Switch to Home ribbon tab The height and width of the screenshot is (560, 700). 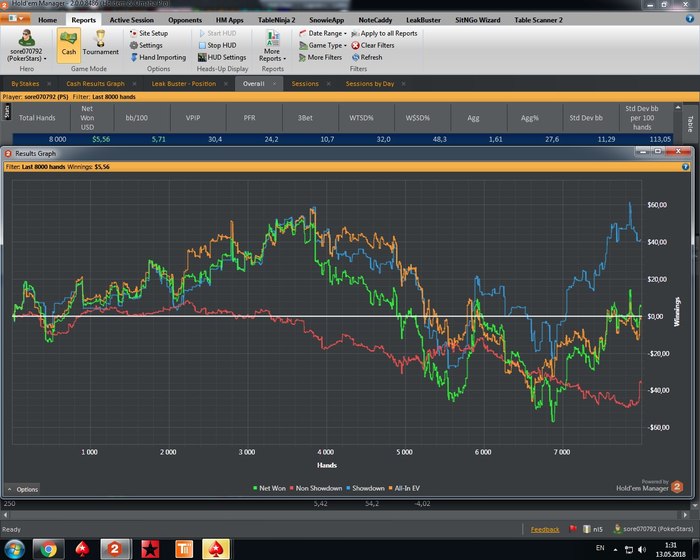pos(47,20)
